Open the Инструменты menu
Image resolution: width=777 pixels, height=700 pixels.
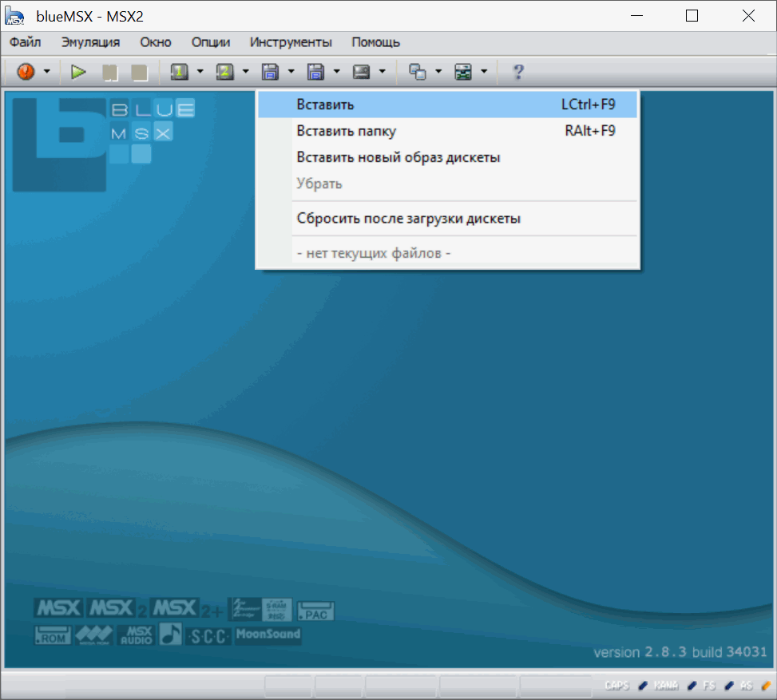(291, 42)
